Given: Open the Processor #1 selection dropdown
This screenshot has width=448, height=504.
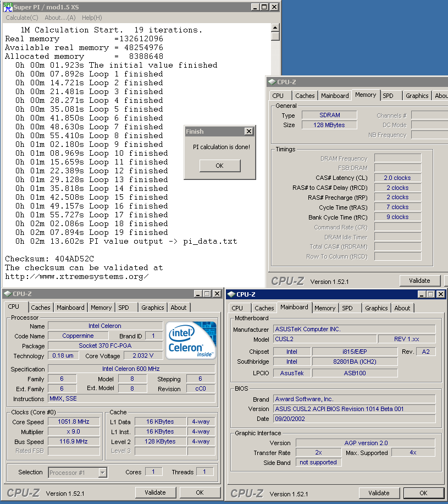Looking at the screenshot, I should [x=102, y=472].
